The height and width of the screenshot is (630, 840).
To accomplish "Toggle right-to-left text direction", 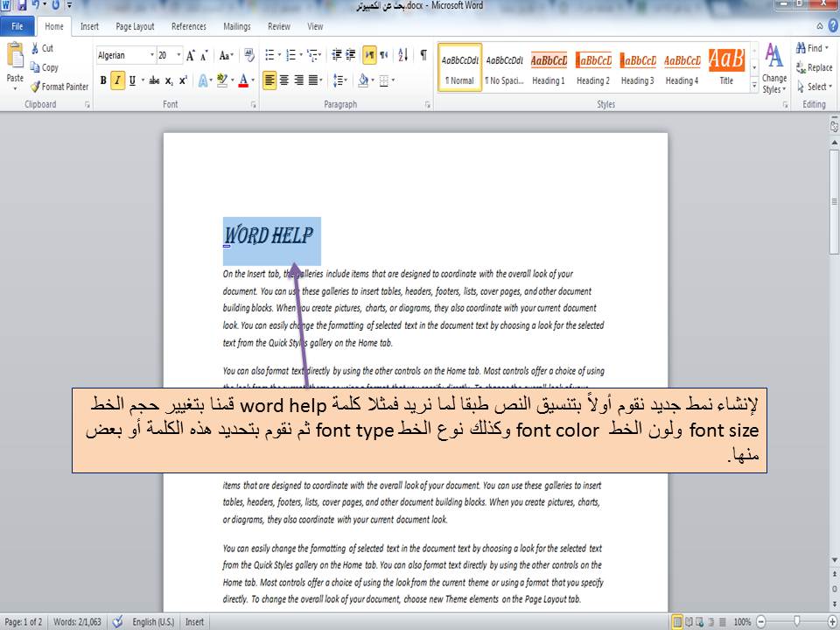I will (x=384, y=54).
